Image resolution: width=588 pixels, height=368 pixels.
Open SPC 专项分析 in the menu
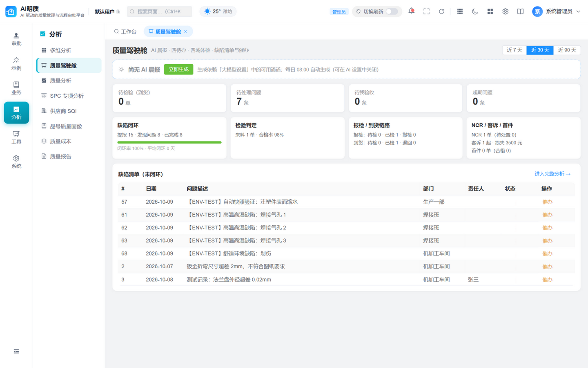click(x=69, y=96)
